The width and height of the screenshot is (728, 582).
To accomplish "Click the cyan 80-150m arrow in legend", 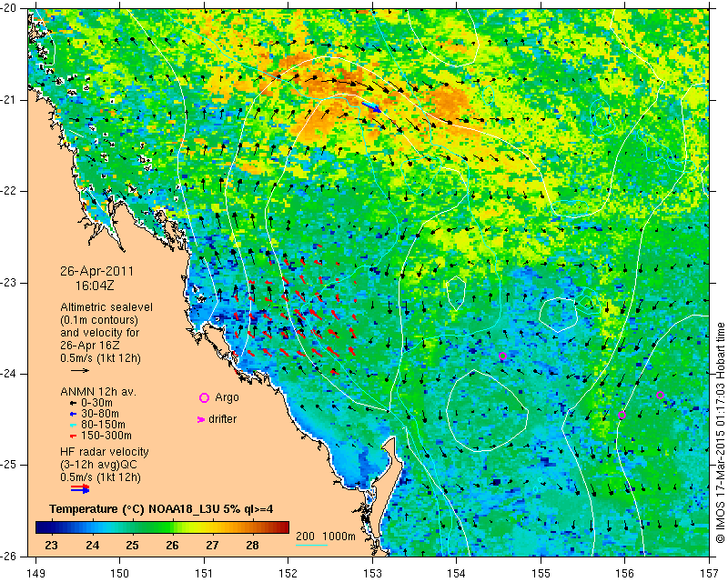I will (73, 425).
